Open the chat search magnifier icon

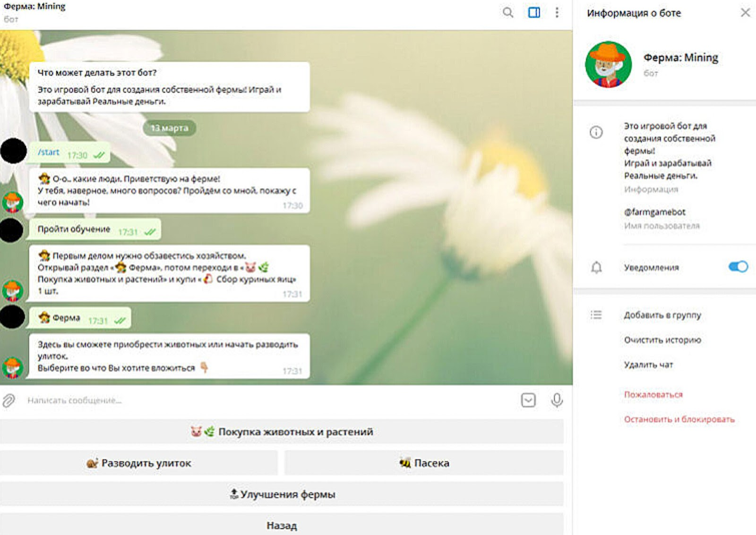[508, 13]
